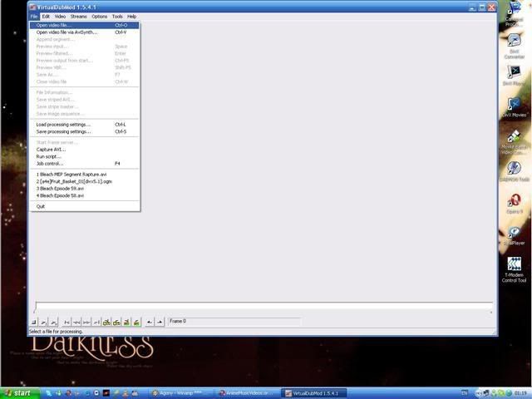Open recent file Fruit_Basket_01 ogm
Image resolution: width=532 pixels, height=399 pixels.
pyautogui.click(x=85, y=181)
